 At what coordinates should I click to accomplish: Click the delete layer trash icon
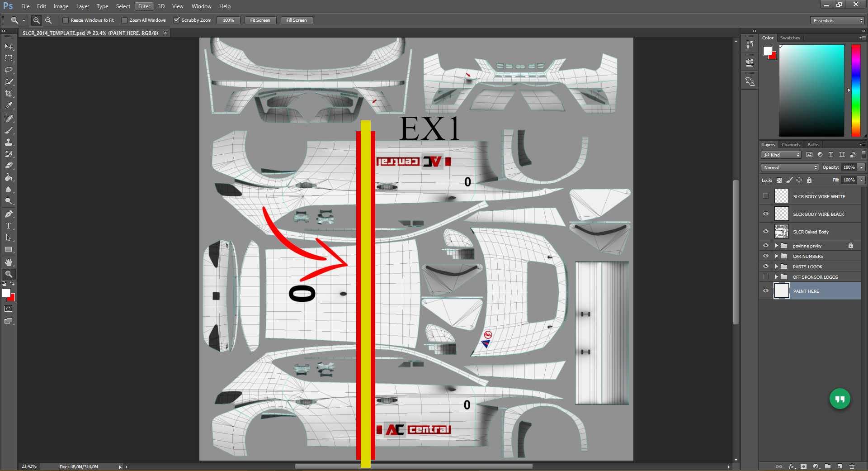pyautogui.click(x=852, y=466)
